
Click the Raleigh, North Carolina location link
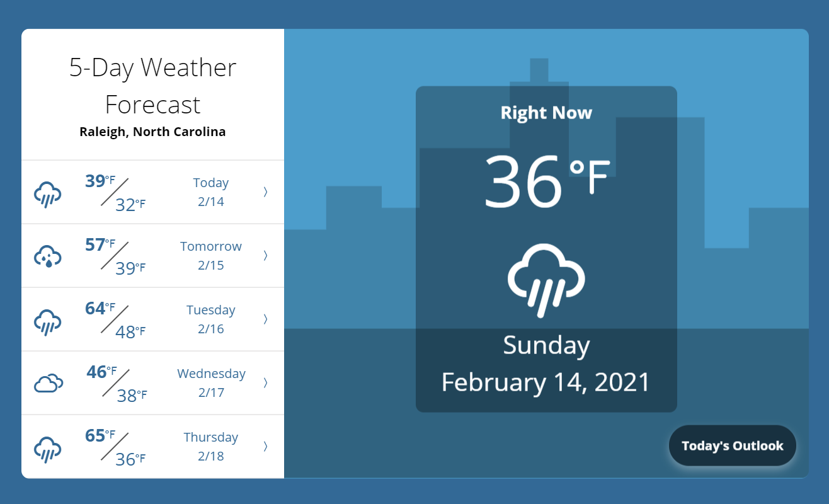[x=152, y=132]
